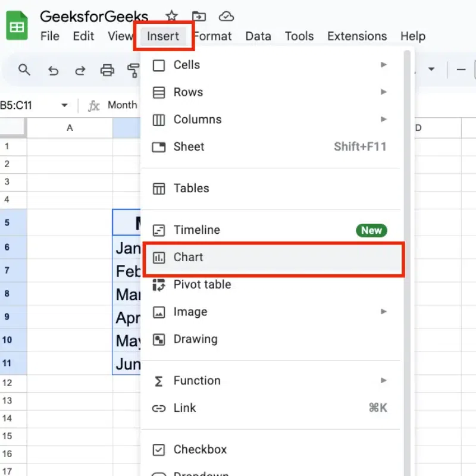Expand the Function submenu arrow
Screen dimensions: 476x476
(x=384, y=380)
